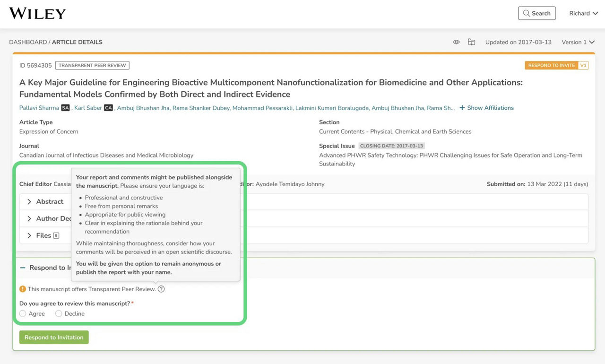This screenshot has height=364, width=605.
Task: Select the Decline radio button
Action: point(59,313)
